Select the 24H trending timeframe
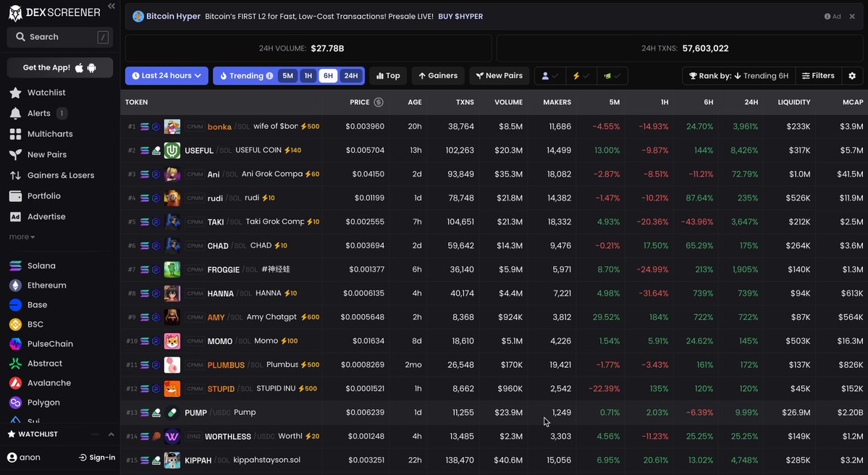Image resolution: width=868 pixels, height=475 pixels. tap(351, 76)
